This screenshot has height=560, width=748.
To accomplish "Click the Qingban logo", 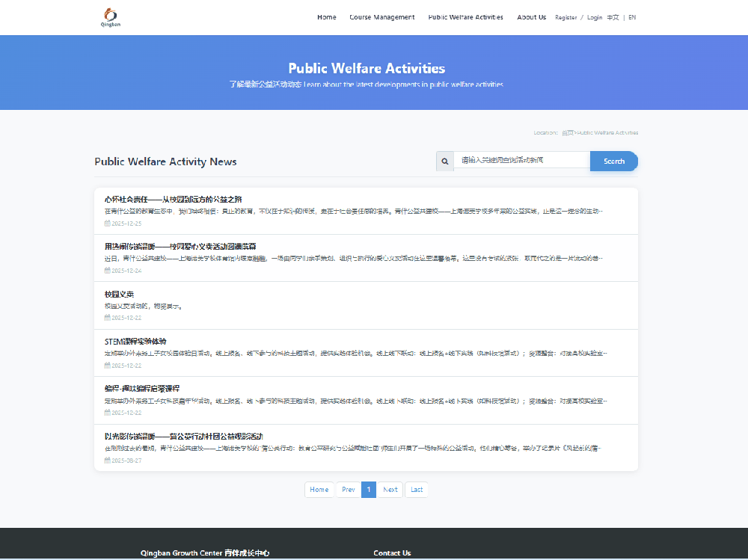I will [111, 17].
